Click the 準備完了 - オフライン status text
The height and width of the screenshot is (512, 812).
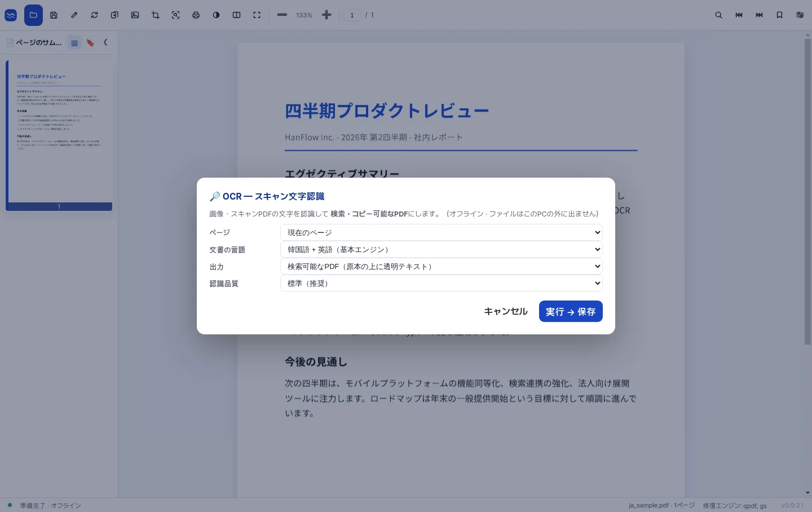tap(51, 506)
